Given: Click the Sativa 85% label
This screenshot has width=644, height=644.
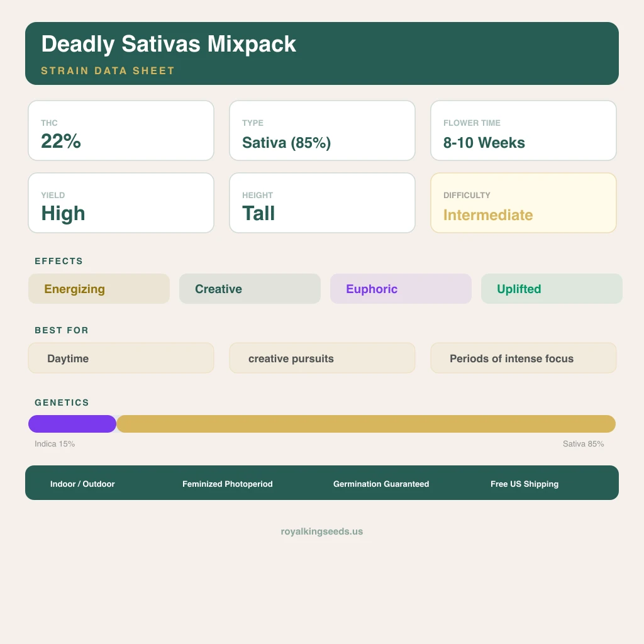Looking at the screenshot, I should (583, 444).
